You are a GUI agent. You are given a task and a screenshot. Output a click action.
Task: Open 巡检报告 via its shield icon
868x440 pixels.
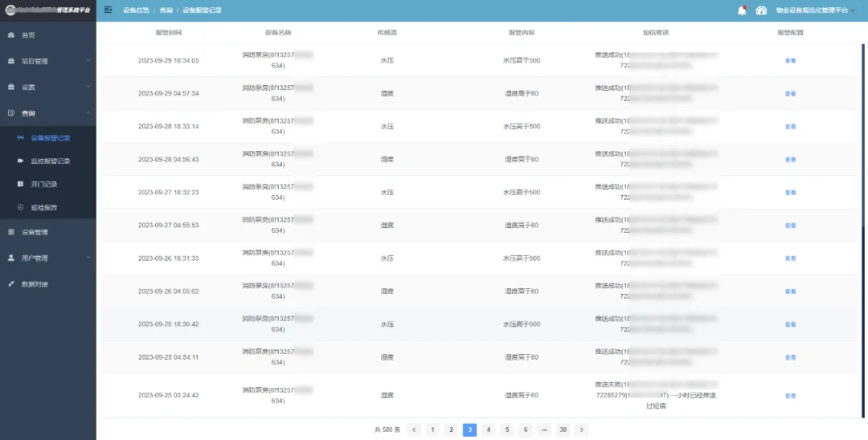coord(20,207)
